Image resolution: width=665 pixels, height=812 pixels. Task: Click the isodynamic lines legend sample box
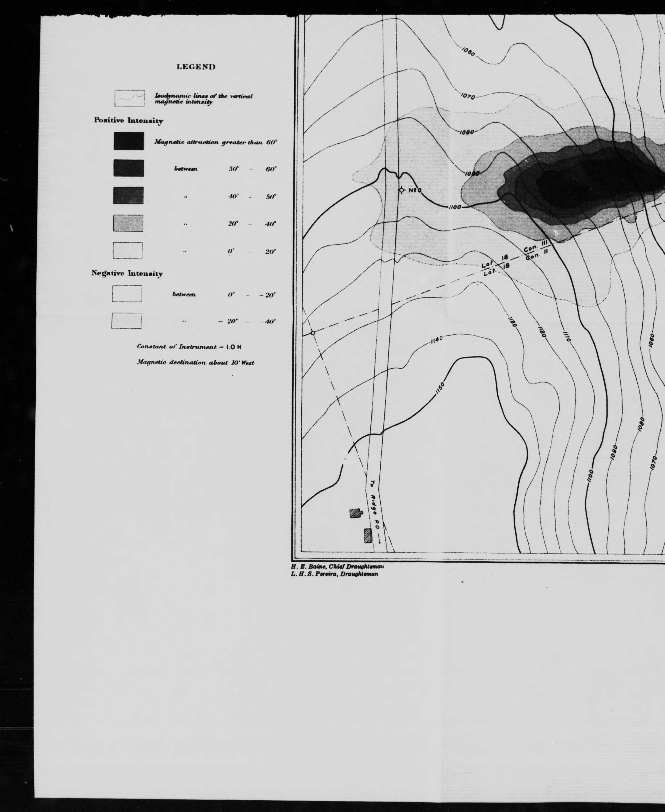coord(129,98)
